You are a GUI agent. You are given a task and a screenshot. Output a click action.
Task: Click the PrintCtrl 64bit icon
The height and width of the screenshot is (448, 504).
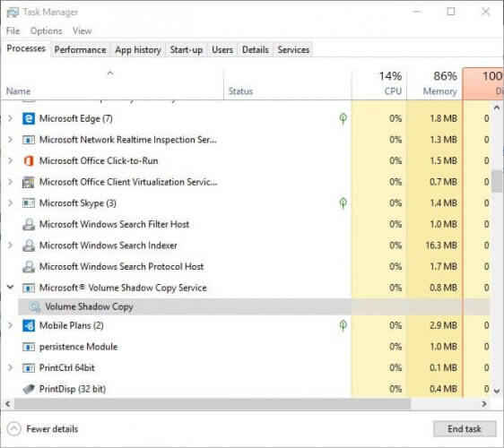click(29, 367)
